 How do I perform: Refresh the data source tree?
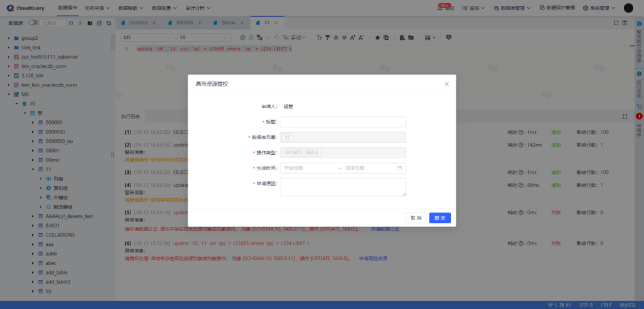[x=109, y=23]
